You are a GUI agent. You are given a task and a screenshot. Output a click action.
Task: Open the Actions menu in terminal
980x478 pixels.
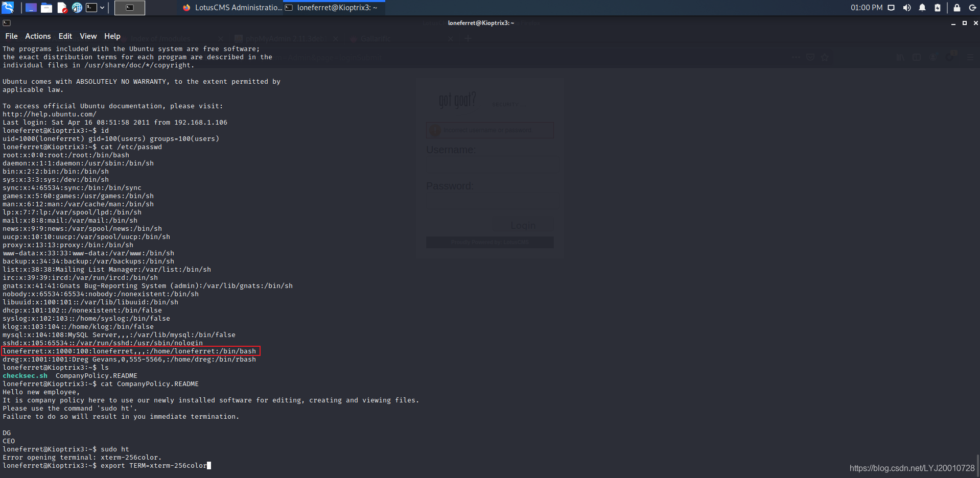click(x=38, y=36)
